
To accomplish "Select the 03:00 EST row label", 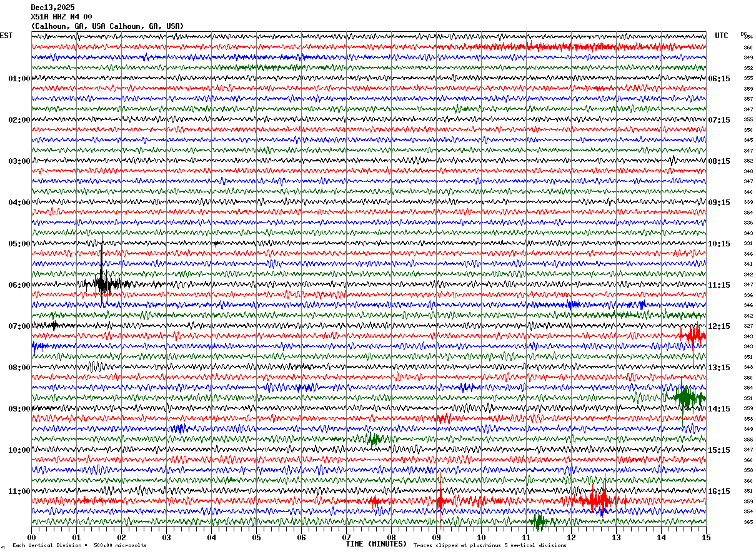I will click(x=19, y=161).
